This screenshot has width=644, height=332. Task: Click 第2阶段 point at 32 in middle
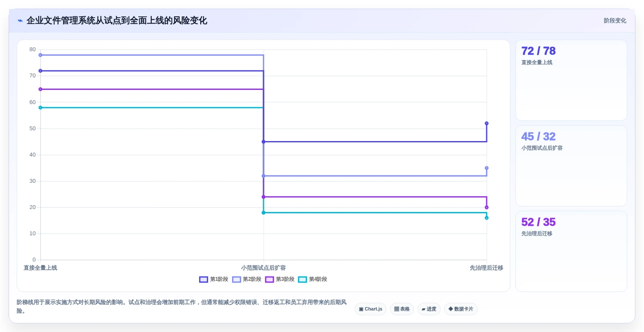pyautogui.click(x=264, y=176)
